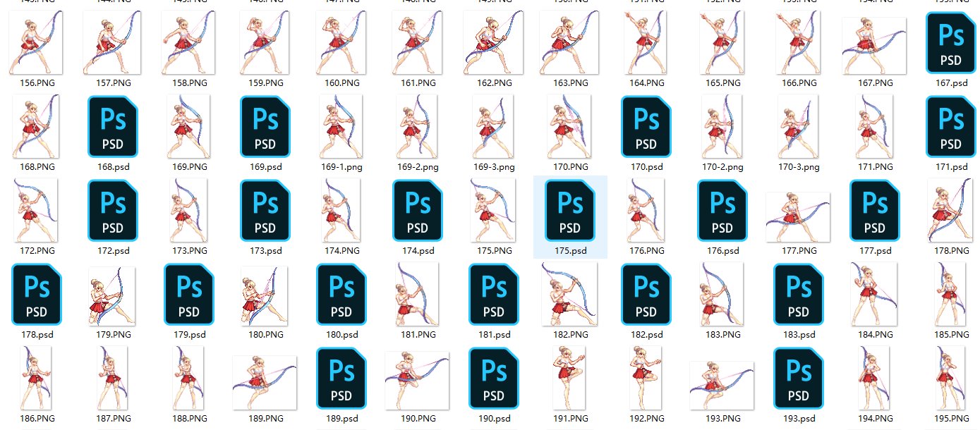
Task: Click the file name "187.PNG"
Action: [x=113, y=418]
